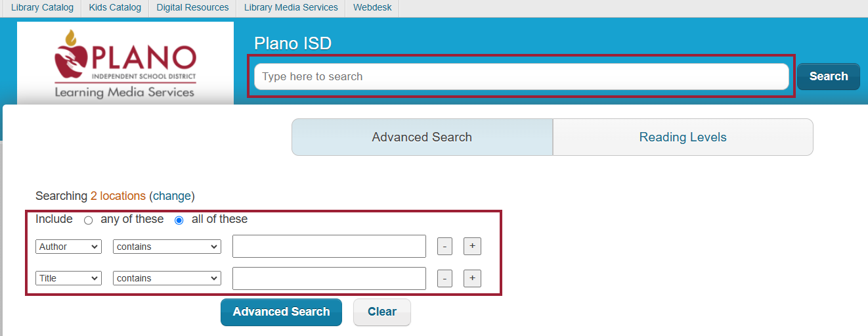The width and height of the screenshot is (868, 336).
Task: Expand the first "contains" operator dropdown
Action: (x=167, y=247)
